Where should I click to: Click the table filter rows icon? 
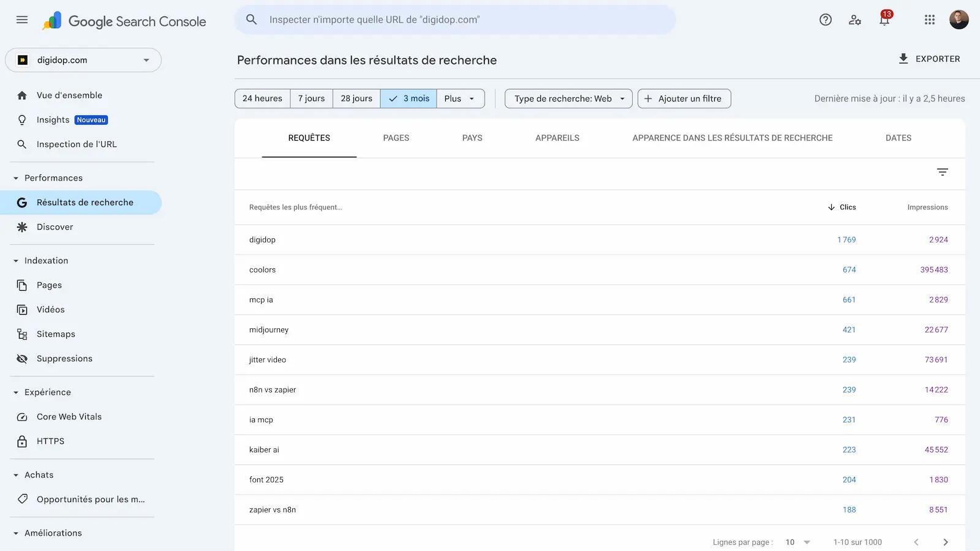[943, 172]
